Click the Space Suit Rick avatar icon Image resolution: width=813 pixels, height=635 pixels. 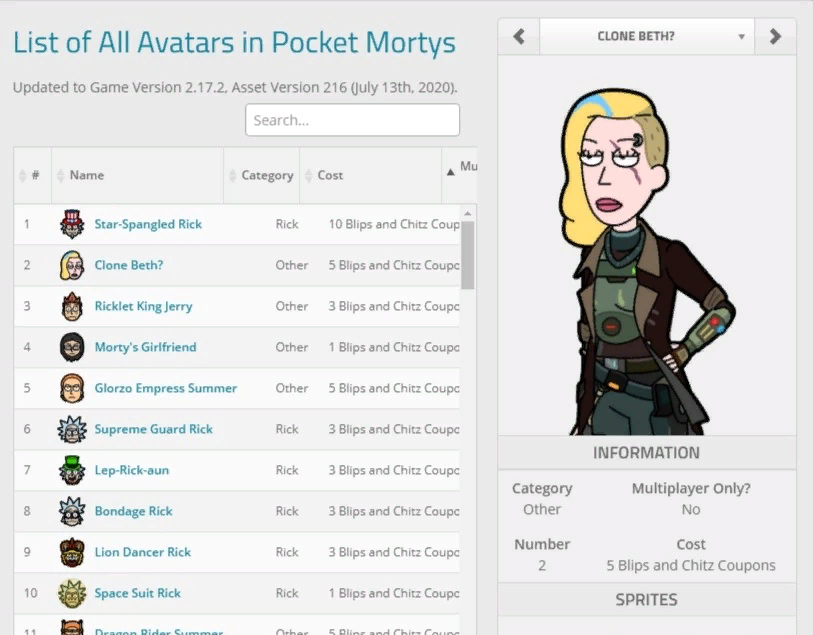pos(72,592)
